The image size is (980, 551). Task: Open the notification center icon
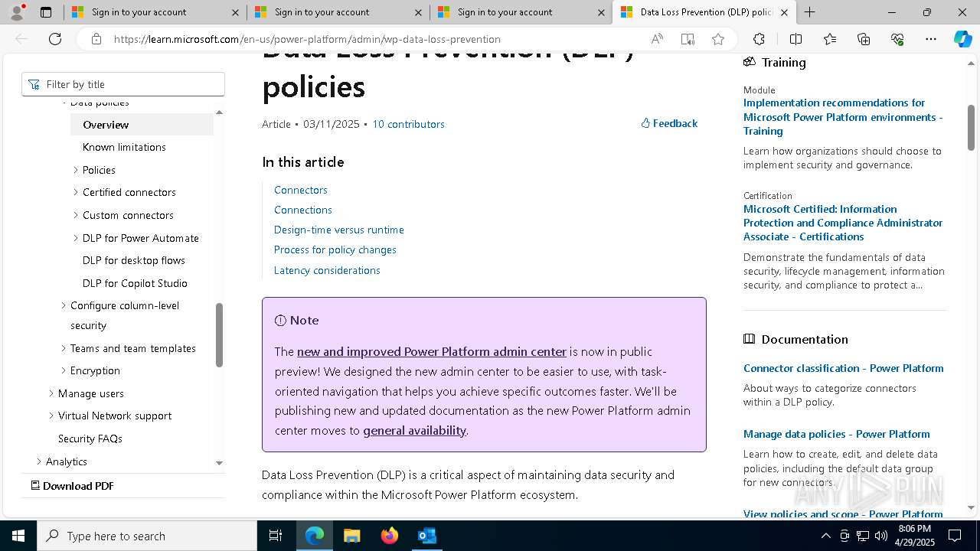[955, 536]
